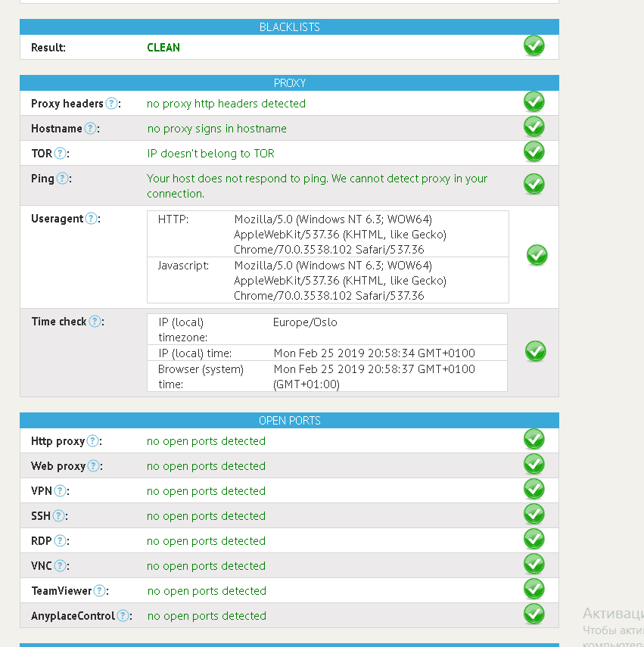
Task: Click the PROXY section header bar
Action: coord(289,83)
